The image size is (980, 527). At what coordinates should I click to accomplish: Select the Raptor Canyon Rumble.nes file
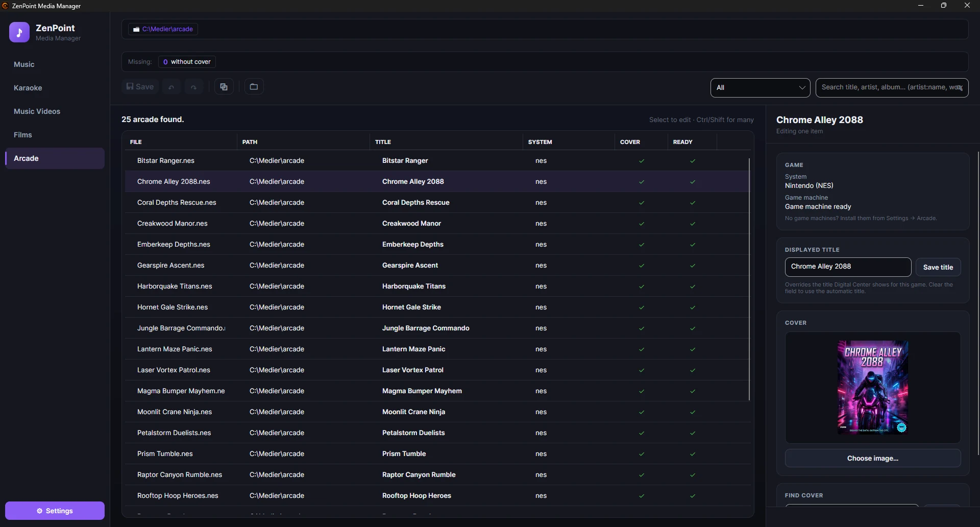[x=180, y=475]
